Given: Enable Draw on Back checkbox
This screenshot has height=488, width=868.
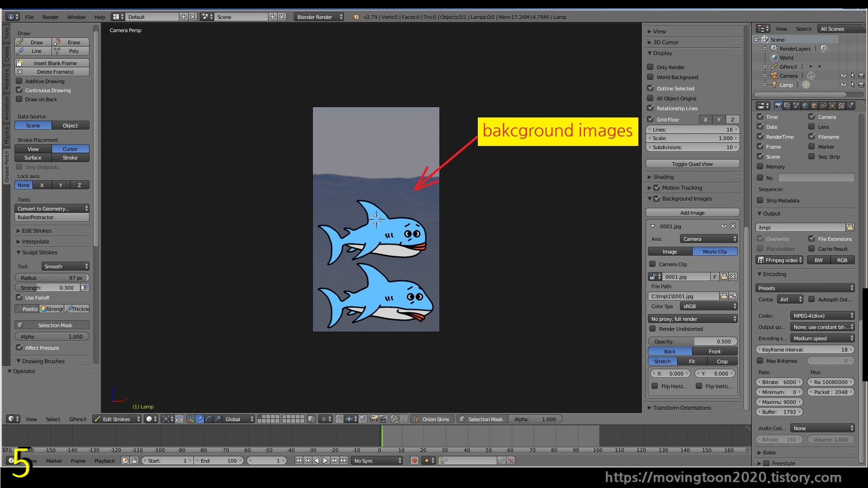Looking at the screenshot, I should pos(19,99).
